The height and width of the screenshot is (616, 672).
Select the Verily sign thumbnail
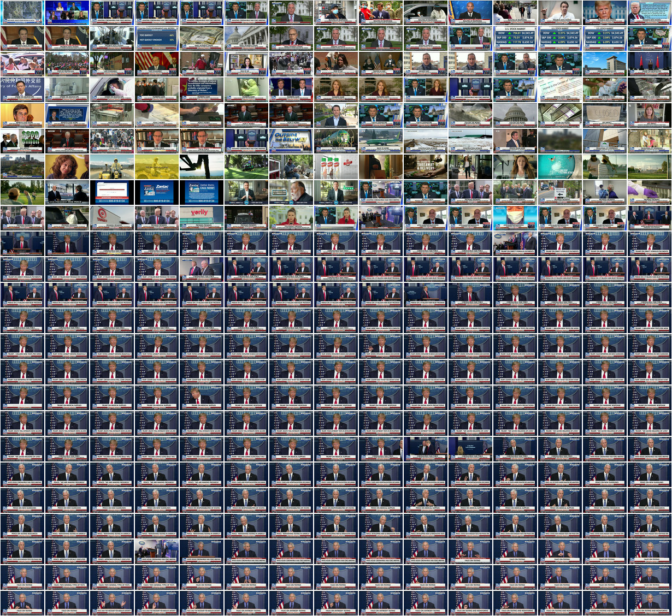point(202,217)
